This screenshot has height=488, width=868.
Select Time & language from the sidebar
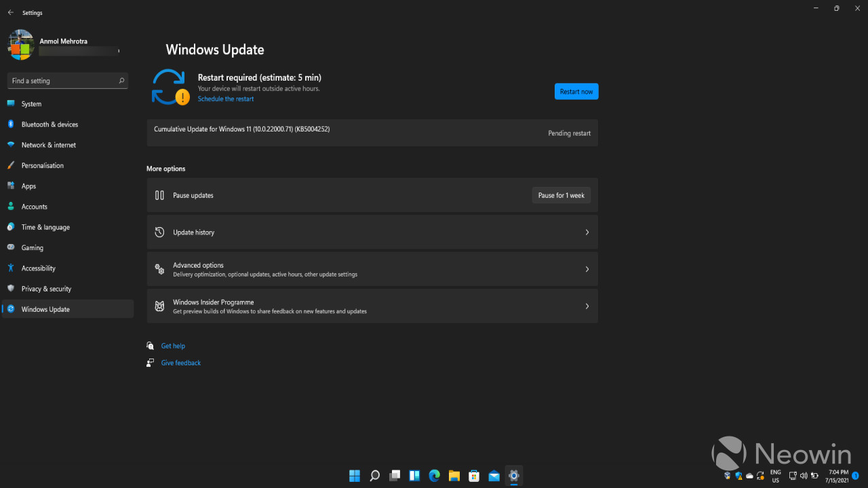[46, 226]
